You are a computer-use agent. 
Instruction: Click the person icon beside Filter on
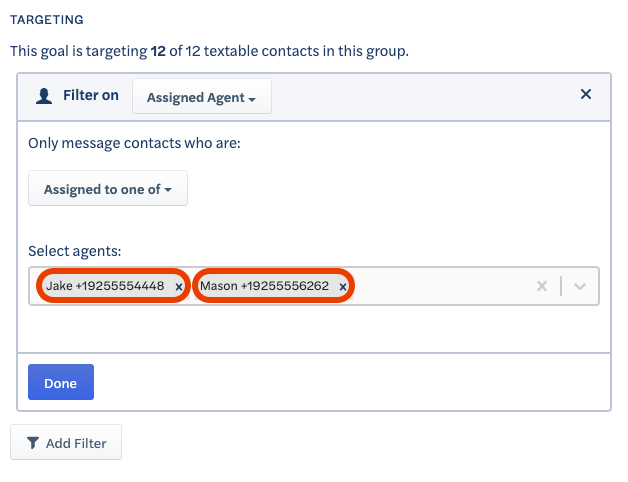[x=44, y=96]
